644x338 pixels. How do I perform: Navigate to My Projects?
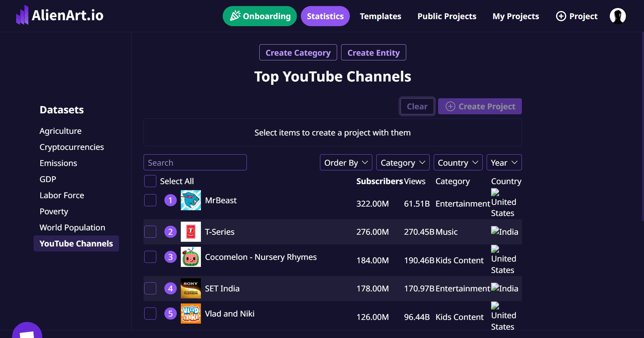[516, 16]
